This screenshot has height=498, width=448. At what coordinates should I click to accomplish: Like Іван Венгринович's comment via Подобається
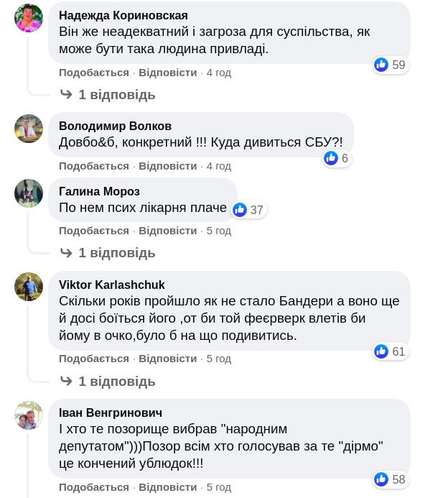[93, 487]
